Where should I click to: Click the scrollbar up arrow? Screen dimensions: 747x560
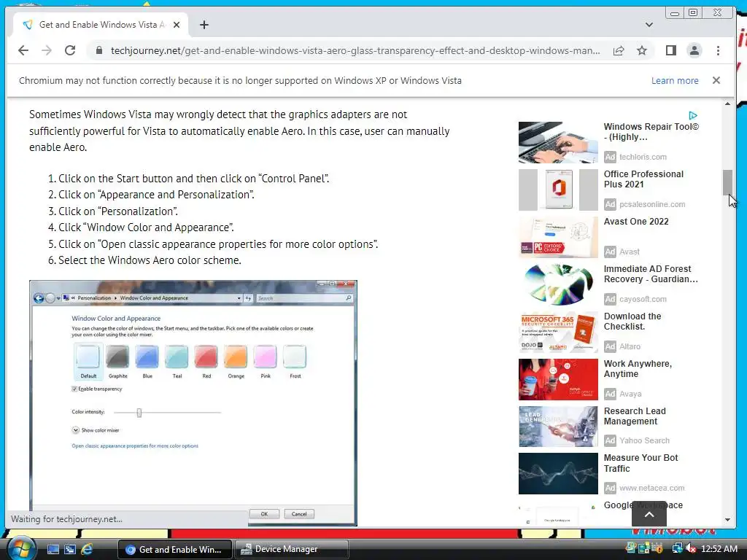727,104
